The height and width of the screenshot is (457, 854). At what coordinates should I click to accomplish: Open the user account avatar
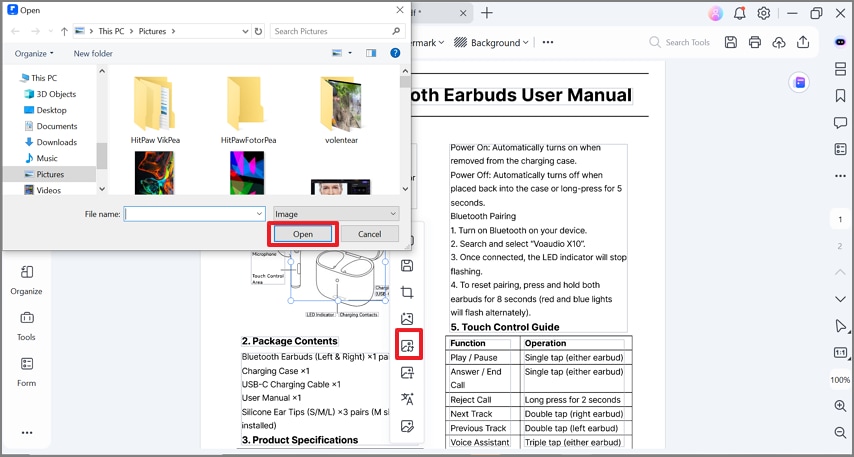[715, 13]
